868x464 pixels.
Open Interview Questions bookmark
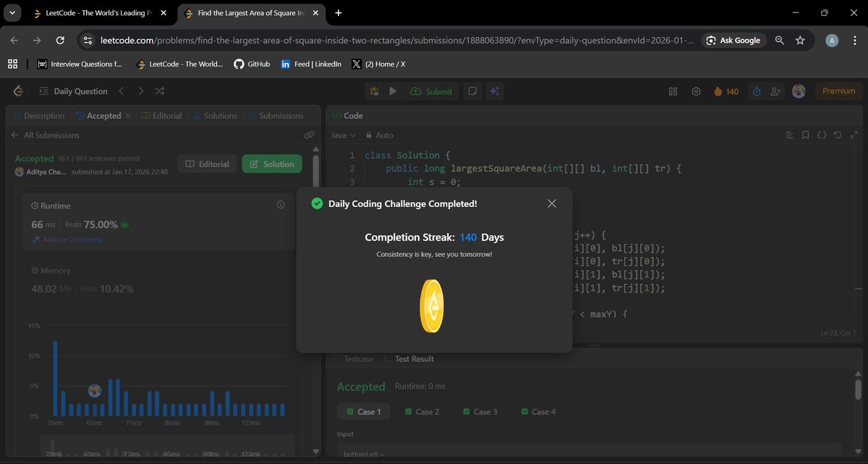point(80,64)
